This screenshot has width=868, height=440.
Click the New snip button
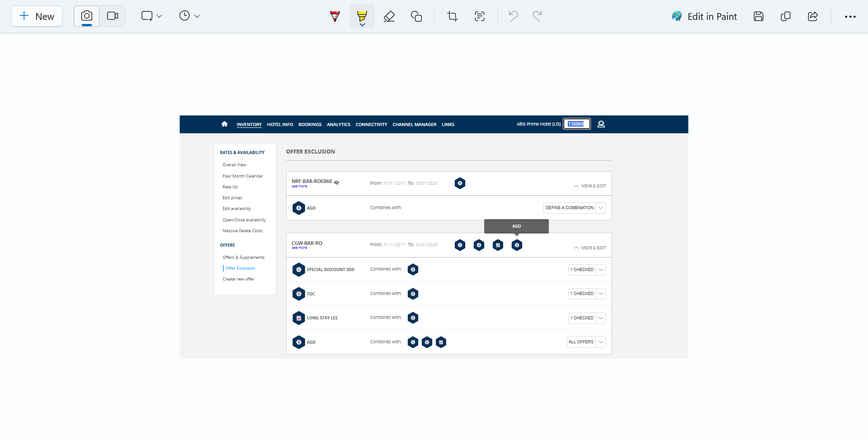click(x=37, y=16)
